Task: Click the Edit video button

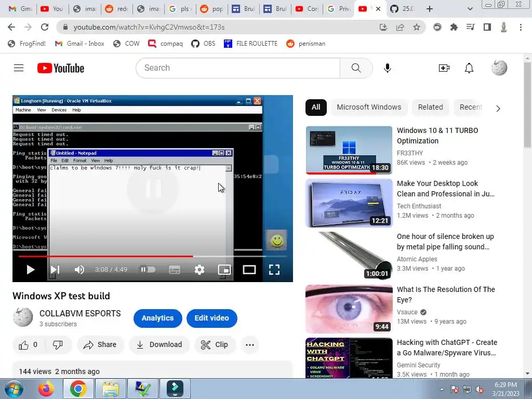Action: (x=211, y=318)
